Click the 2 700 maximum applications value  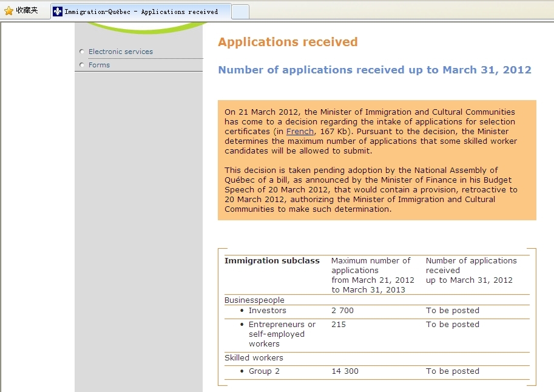pyautogui.click(x=342, y=311)
